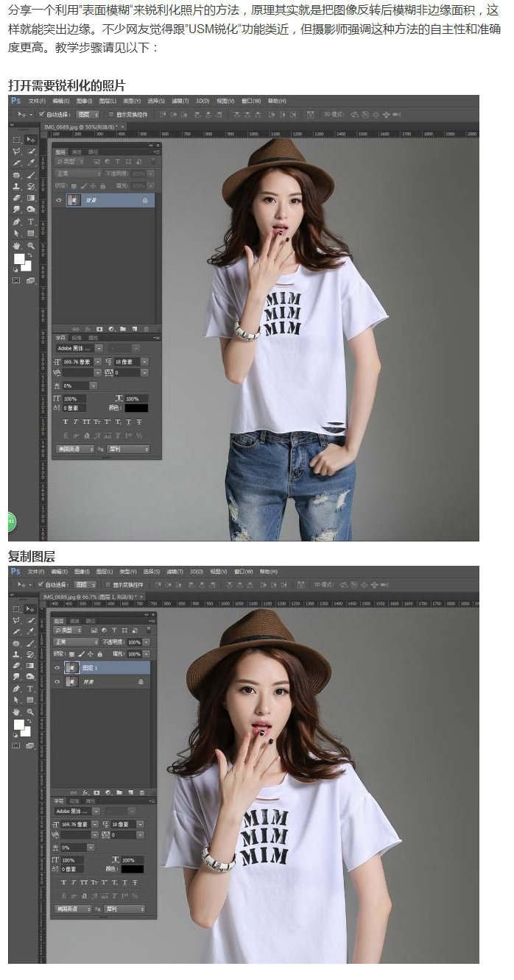Open 类型 layer filter dropdown in 66.7% window
This screenshot has width=514, height=980.
pos(68,631)
